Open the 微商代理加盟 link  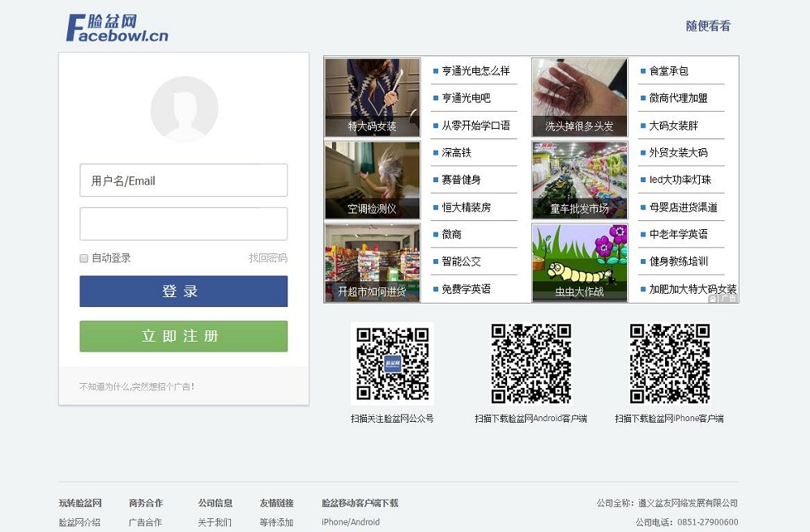coord(678,98)
